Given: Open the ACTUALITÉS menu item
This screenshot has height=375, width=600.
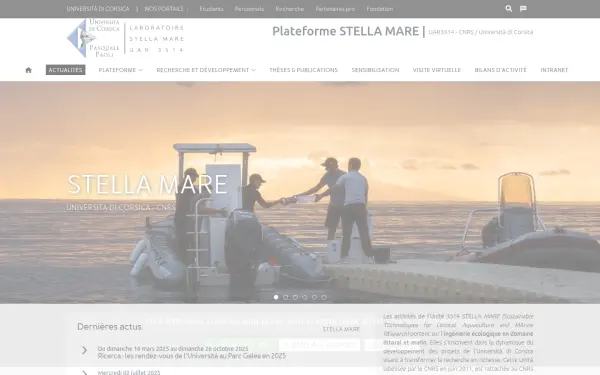Looking at the screenshot, I should [65, 70].
